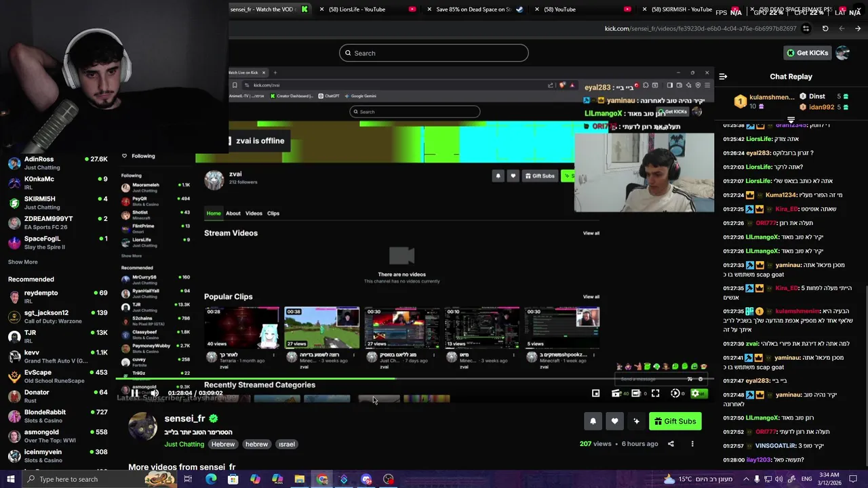Collapse the Chat Replay panel
The image size is (868, 488).
pos(723,77)
